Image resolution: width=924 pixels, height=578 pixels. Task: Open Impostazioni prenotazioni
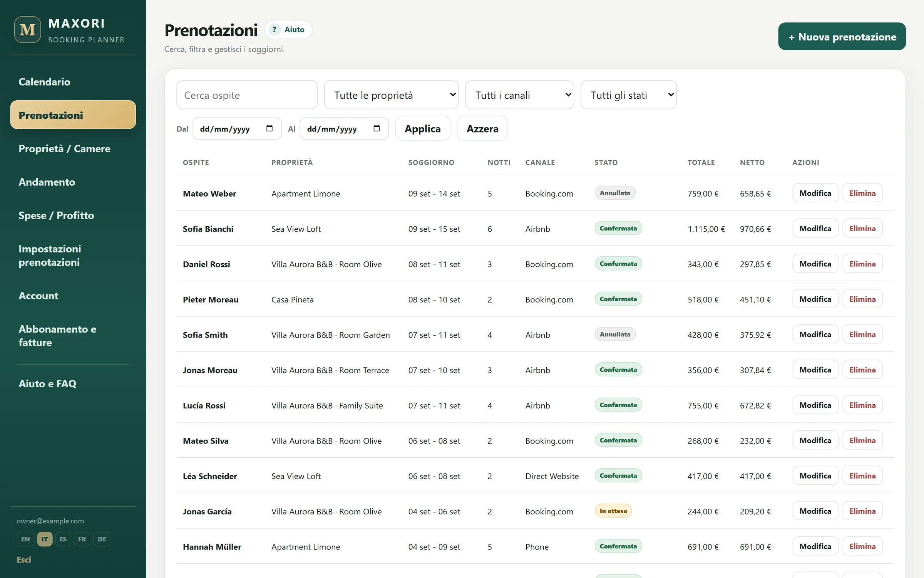(x=73, y=255)
